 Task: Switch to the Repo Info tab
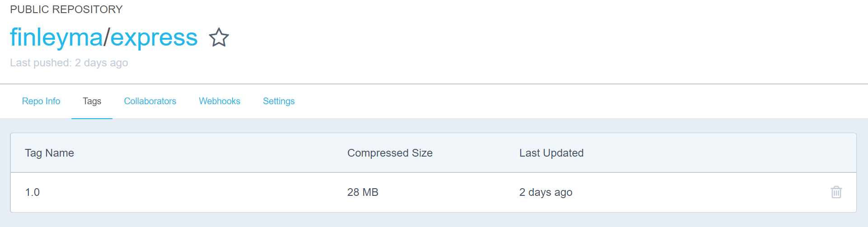point(41,102)
